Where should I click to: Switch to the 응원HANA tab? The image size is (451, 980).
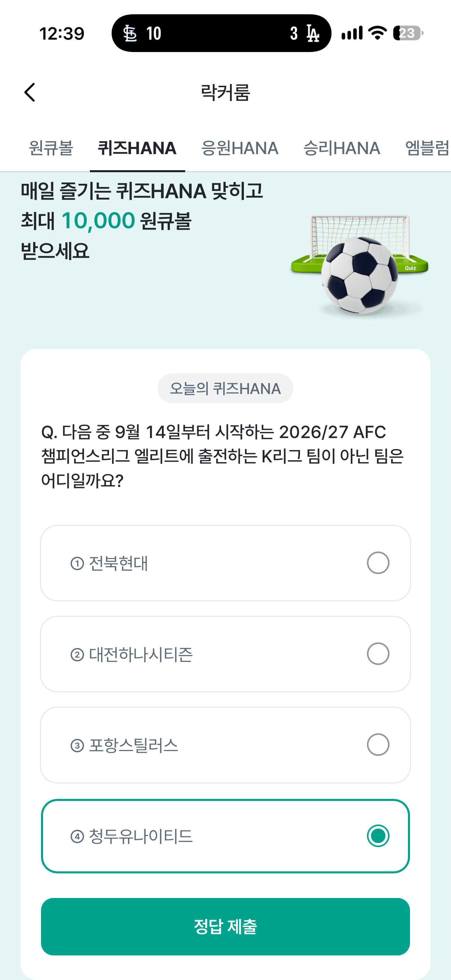(240, 148)
